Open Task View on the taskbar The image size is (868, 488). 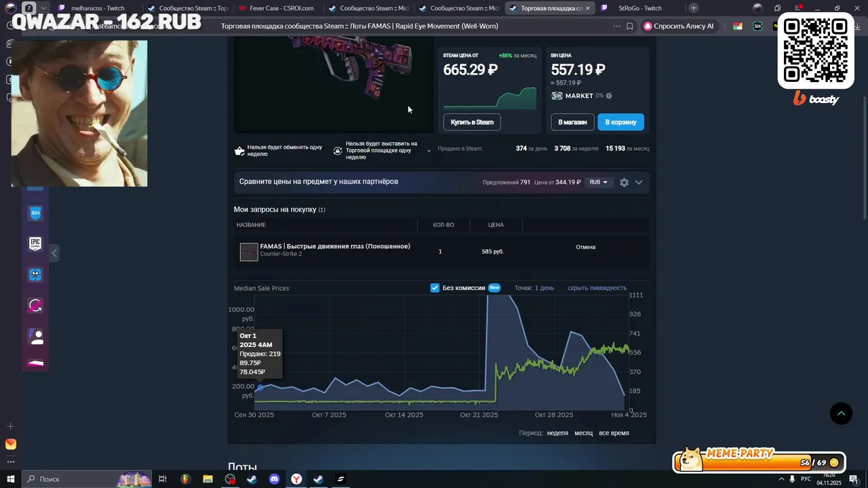(x=163, y=479)
